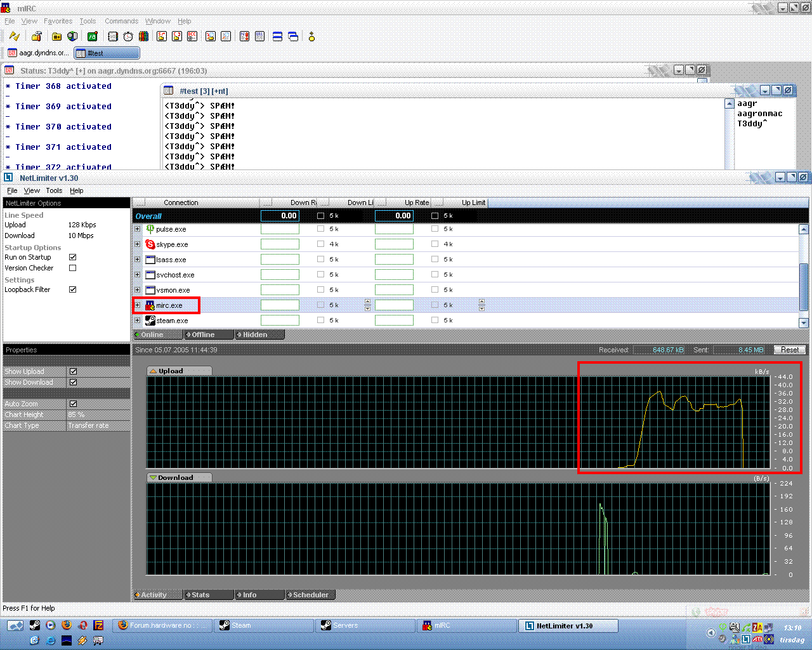Screen dimensions: 812x650
Task: Expand vsmon.exe connection row
Action: [137, 289]
